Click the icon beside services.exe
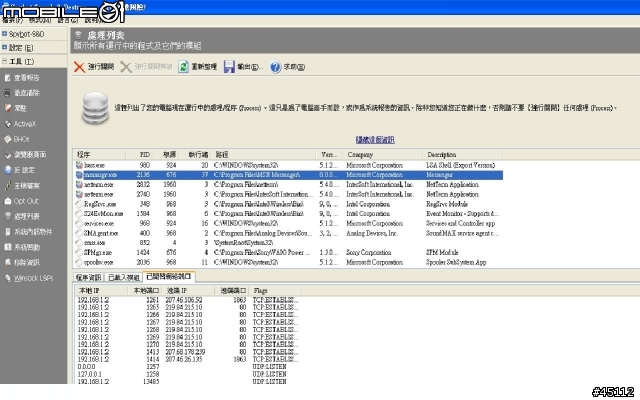The height and width of the screenshot is (400, 640). coord(79,224)
